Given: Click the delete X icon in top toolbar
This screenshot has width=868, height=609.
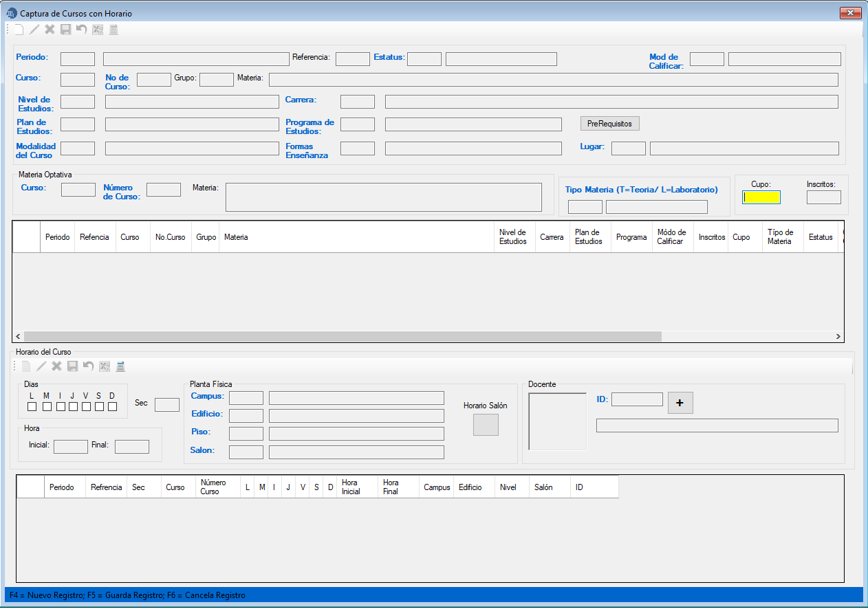Looking at the screenshot, I should 50,30.
